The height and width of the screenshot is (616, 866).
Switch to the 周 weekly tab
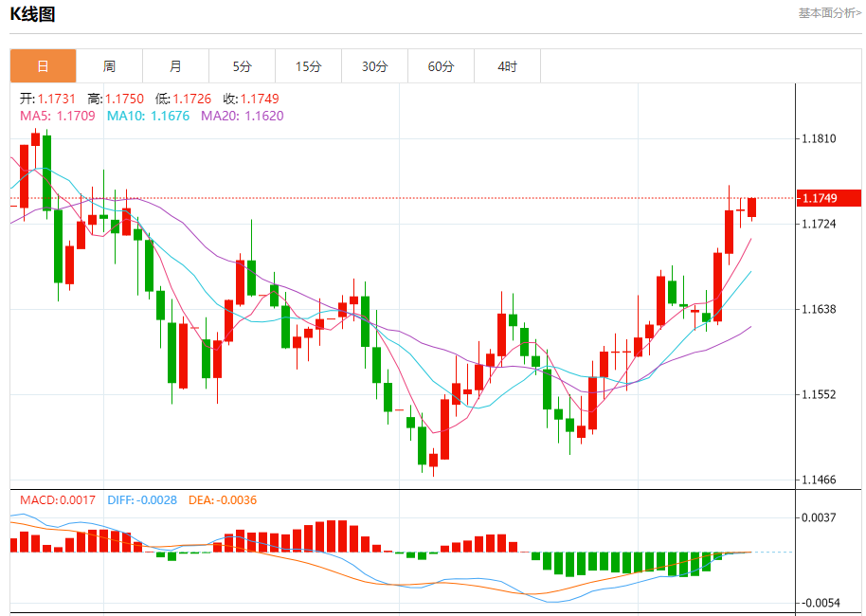pyautogui.click(x=109, y=66)
